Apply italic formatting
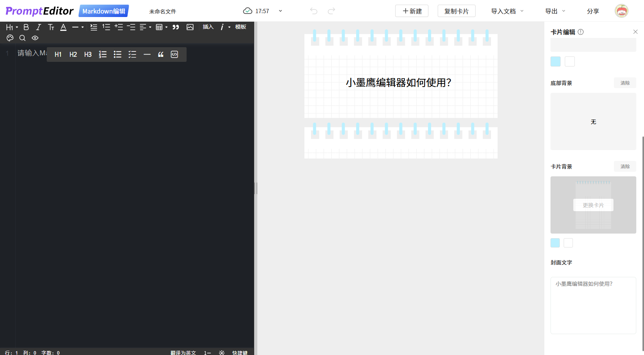The width and height of the screenshot is (644, 355). (x=39, y=27)
